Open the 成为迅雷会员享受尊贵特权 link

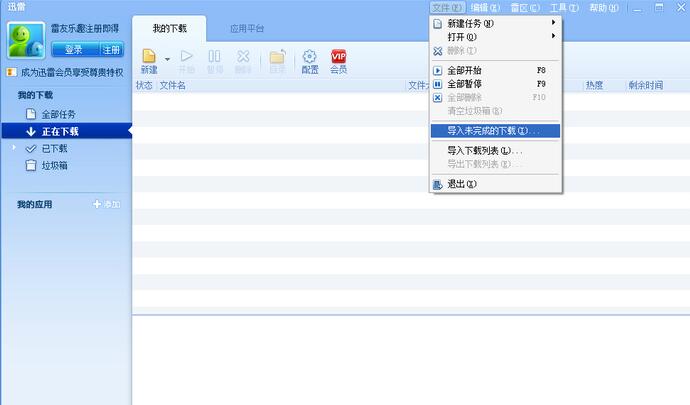point(72,72)
